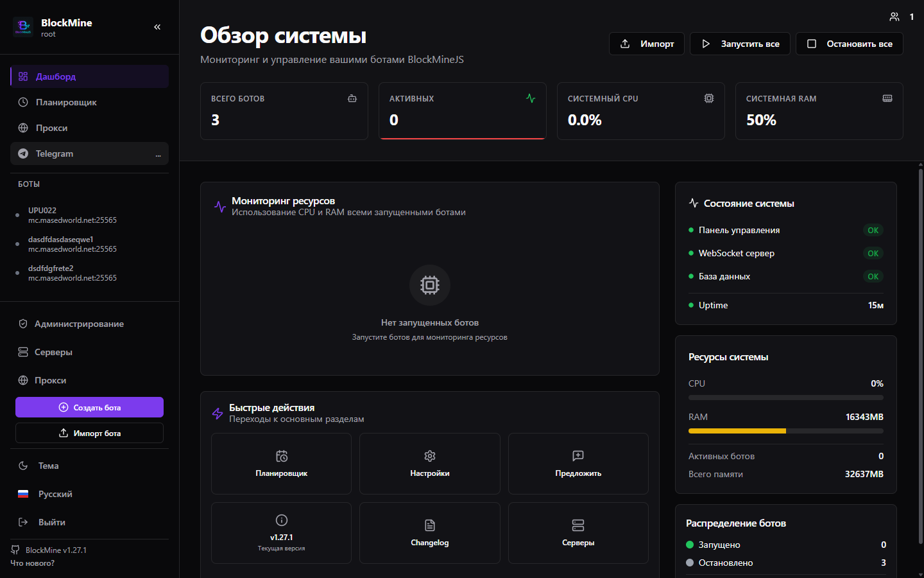The image size is (924, 578).
Task: Select bot UPU022 in the bots list
Action: click(x=89, y=215)
